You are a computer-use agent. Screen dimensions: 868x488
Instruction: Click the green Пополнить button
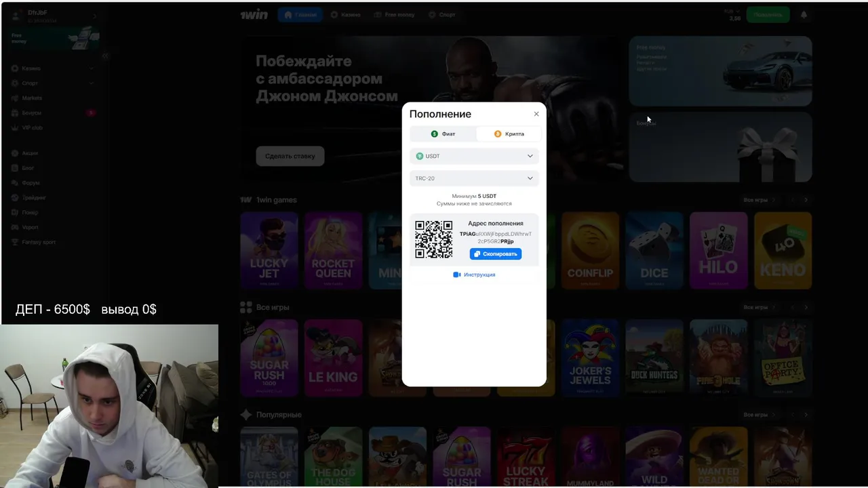[x=768, y=14]
